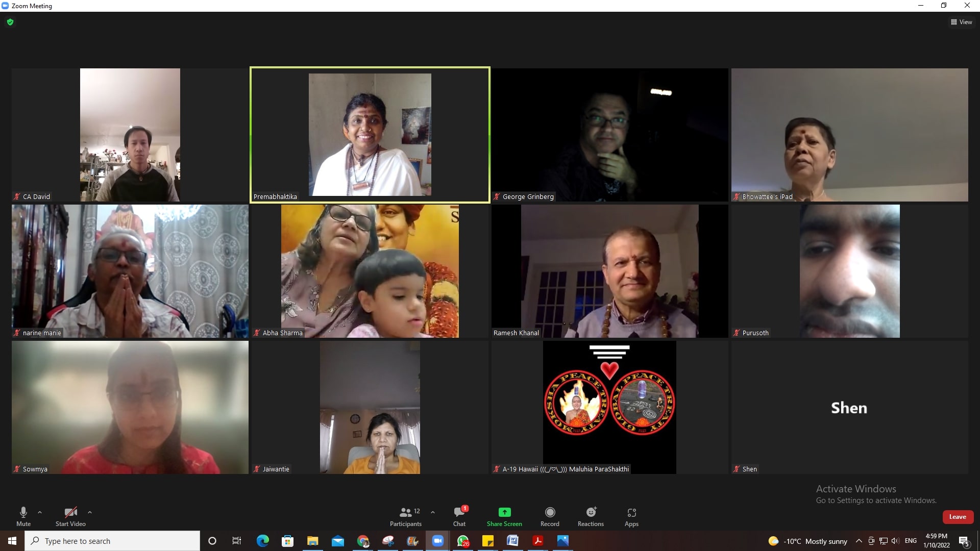Screen dimensions: 980x551
Task: Open the Participants panel
Action: [406, 516]
